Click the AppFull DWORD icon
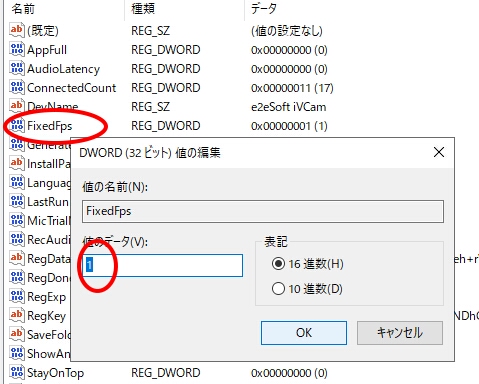 [x=17, y=49]
